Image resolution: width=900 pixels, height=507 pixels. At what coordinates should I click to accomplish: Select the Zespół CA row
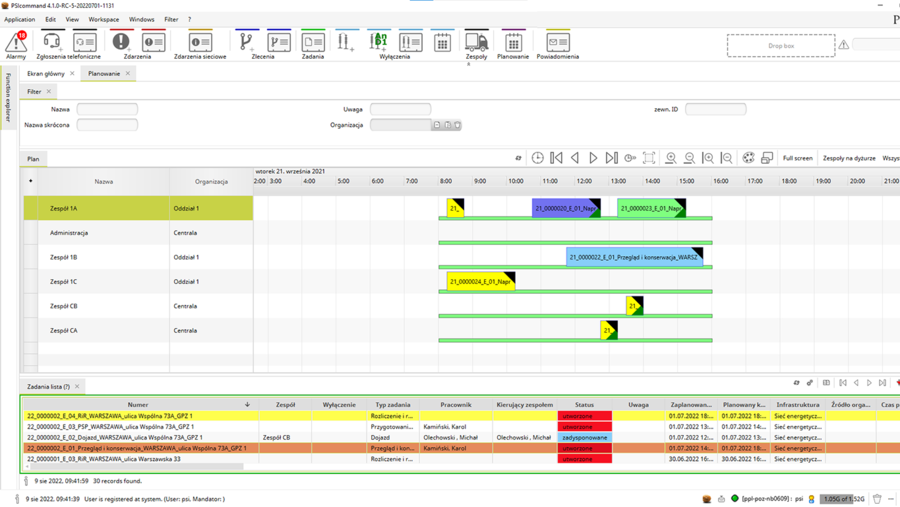(138, 331)
